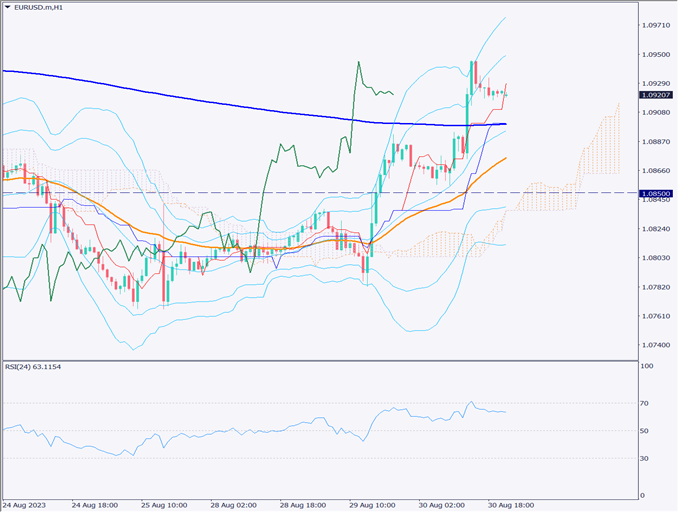
Task: Click the 1.08030 price axis label
Action: (657, 258)
